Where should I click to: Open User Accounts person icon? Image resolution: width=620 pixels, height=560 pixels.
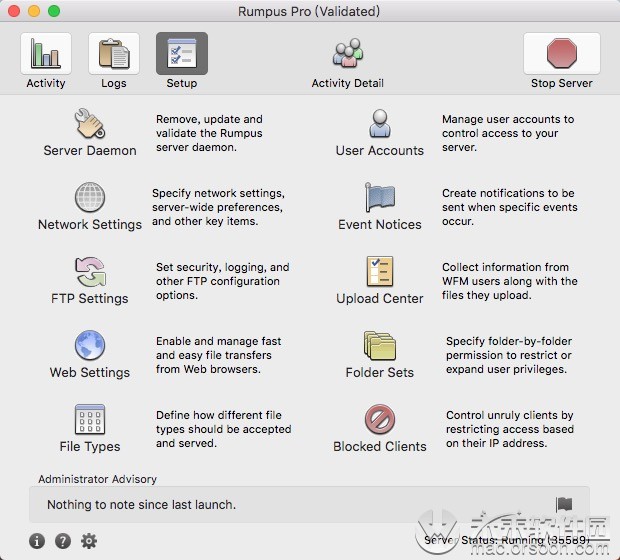(x=380, y=123)
